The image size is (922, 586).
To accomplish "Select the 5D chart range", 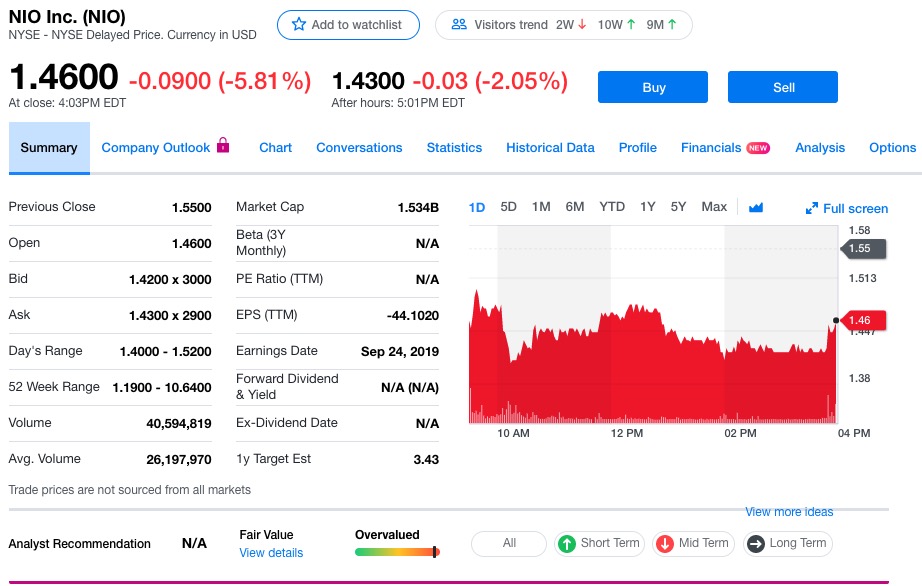I will tap(508, 207).
